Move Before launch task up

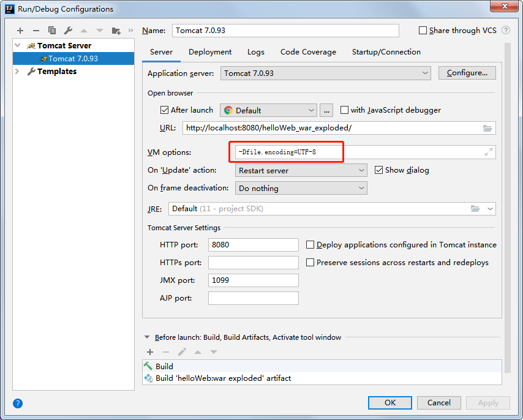coord(198,352)
